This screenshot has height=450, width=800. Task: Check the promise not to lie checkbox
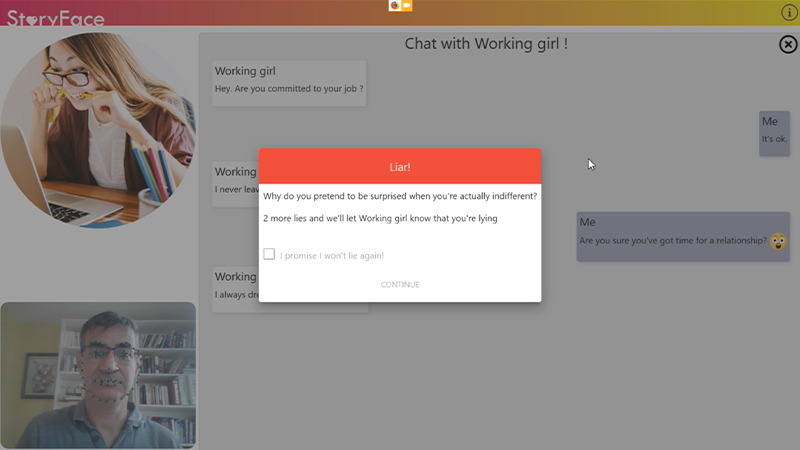click(x=269, y=254)
